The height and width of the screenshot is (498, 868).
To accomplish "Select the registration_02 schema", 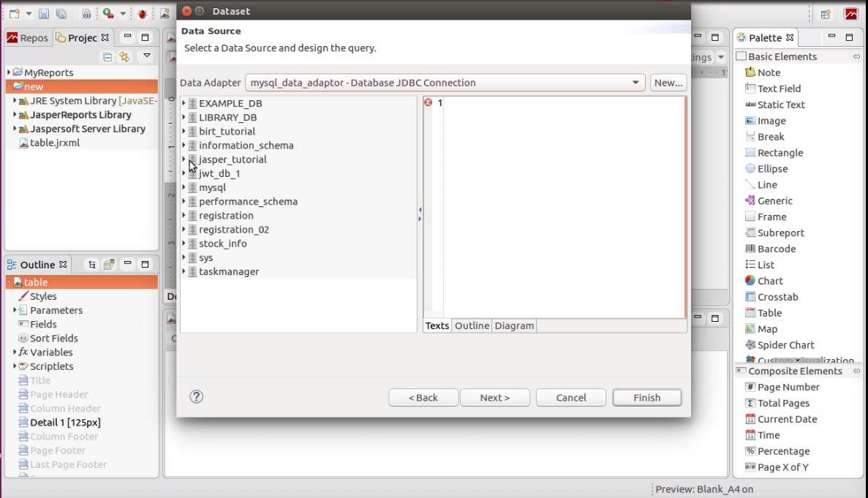I will coord(233,230).
